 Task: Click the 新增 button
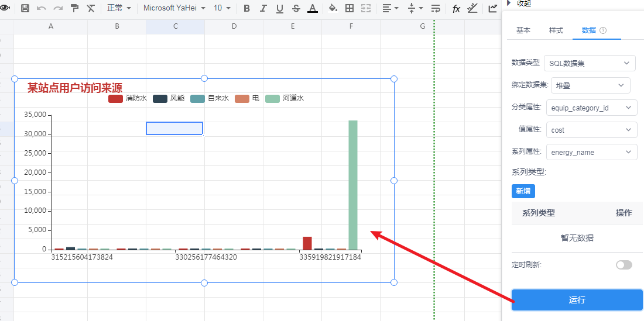(523, 191)
